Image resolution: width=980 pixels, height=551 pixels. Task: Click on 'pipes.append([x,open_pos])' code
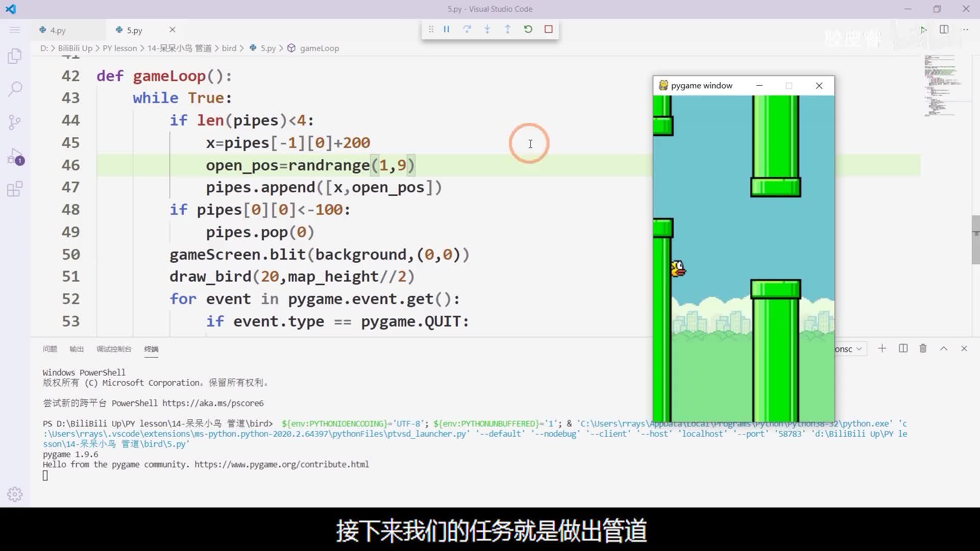click(x=324, y=188)
